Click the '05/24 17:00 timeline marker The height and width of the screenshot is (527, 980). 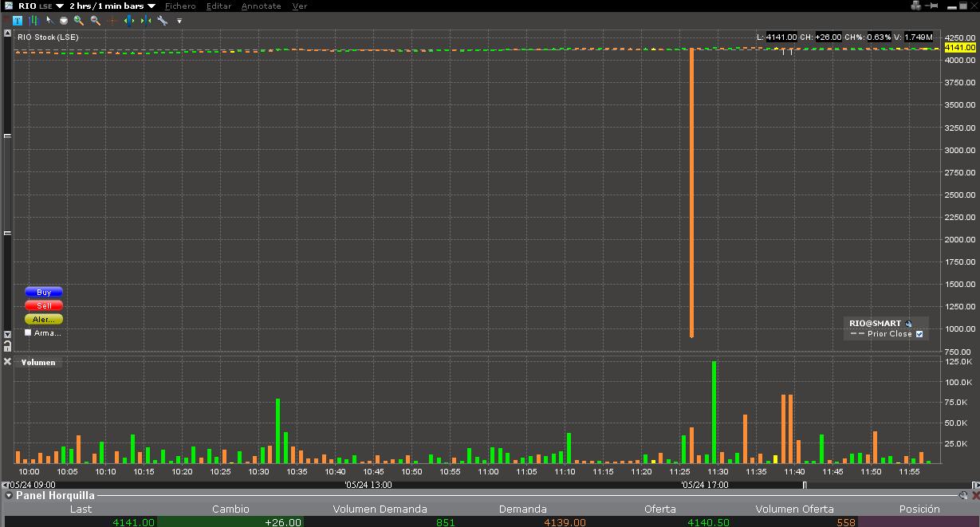[x=704, y=484]
